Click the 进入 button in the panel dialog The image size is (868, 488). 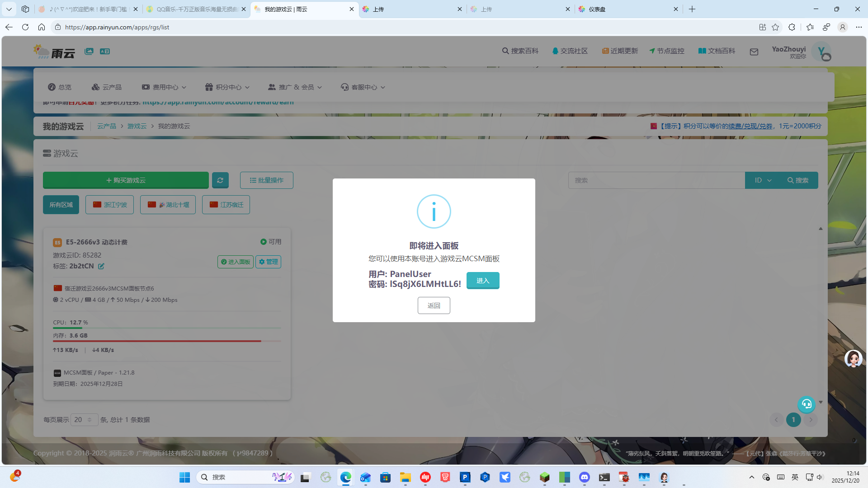[x=483, y=280]
